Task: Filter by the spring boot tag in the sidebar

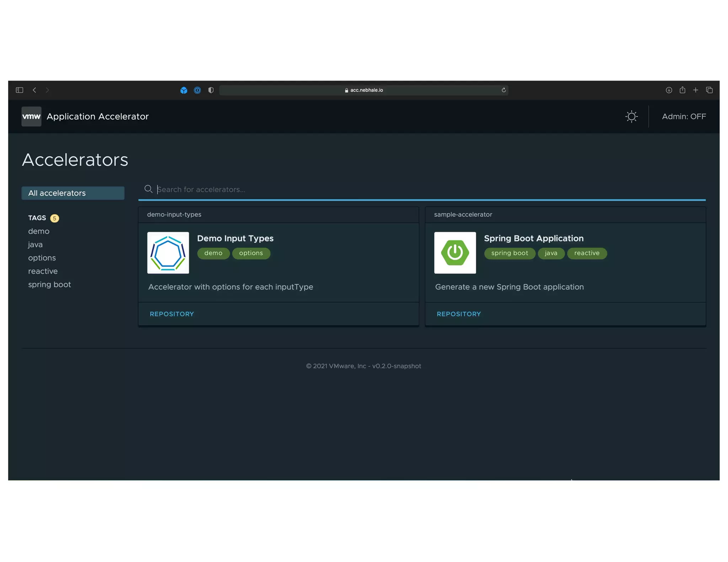Action: pos(49,285)
